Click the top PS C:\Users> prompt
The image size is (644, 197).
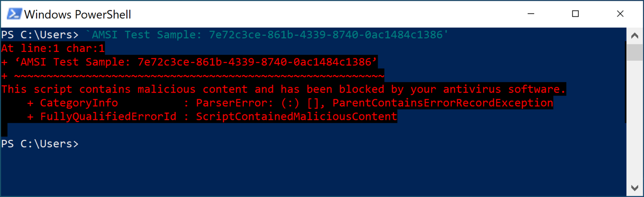pyautogui.click(x=39, y=35)
